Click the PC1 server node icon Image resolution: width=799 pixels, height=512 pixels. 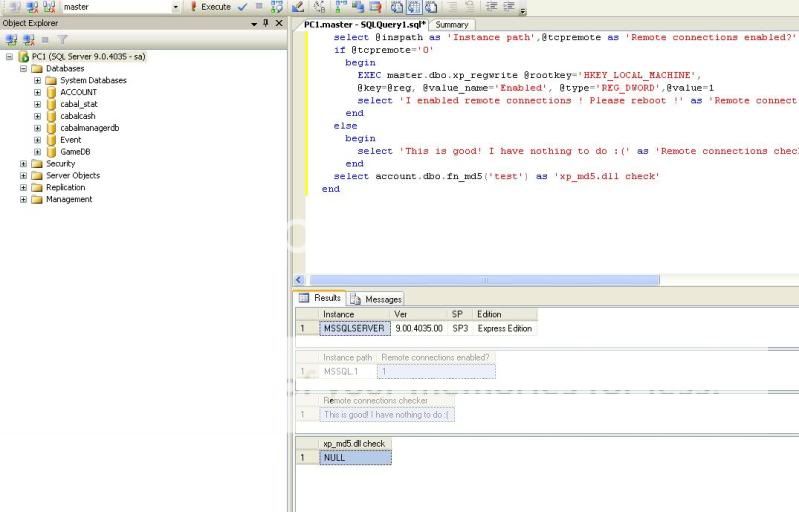(23, 57)
